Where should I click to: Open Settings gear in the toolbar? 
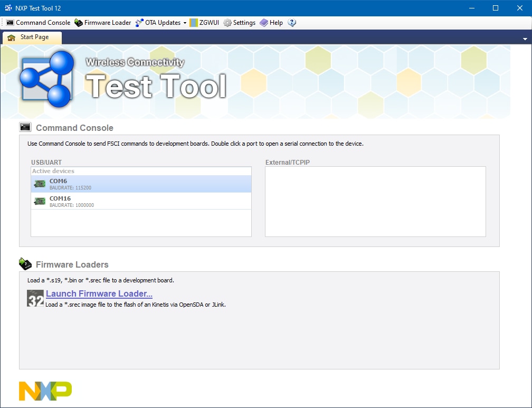227,23
